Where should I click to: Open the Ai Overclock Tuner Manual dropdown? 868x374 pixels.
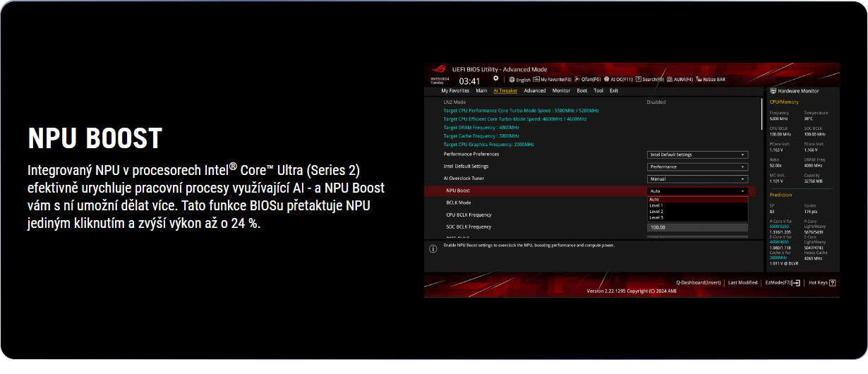697,179
